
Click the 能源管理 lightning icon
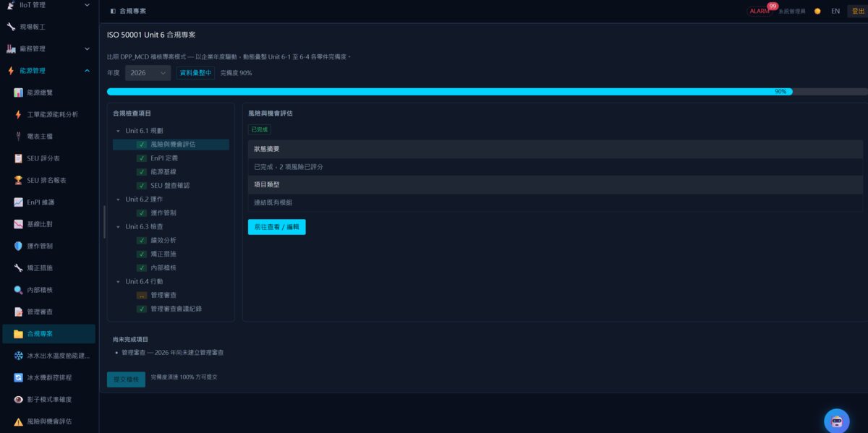[11, 71]
